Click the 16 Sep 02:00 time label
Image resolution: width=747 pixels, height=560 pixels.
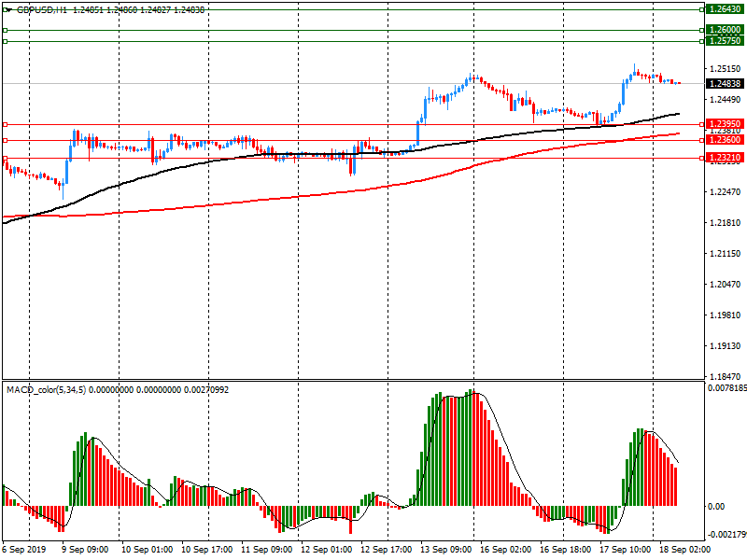(506, 550)
